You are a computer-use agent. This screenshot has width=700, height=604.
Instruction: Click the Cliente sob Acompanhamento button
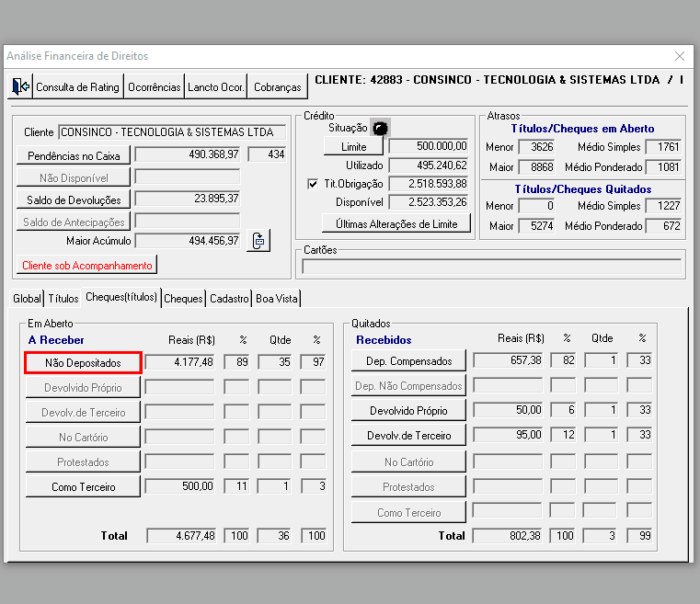[x=87, y=265]
